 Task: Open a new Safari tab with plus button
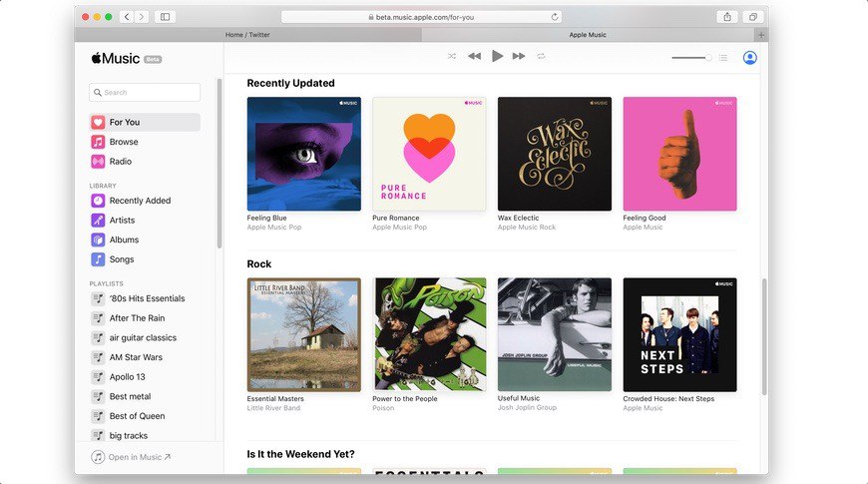(761, 35)
